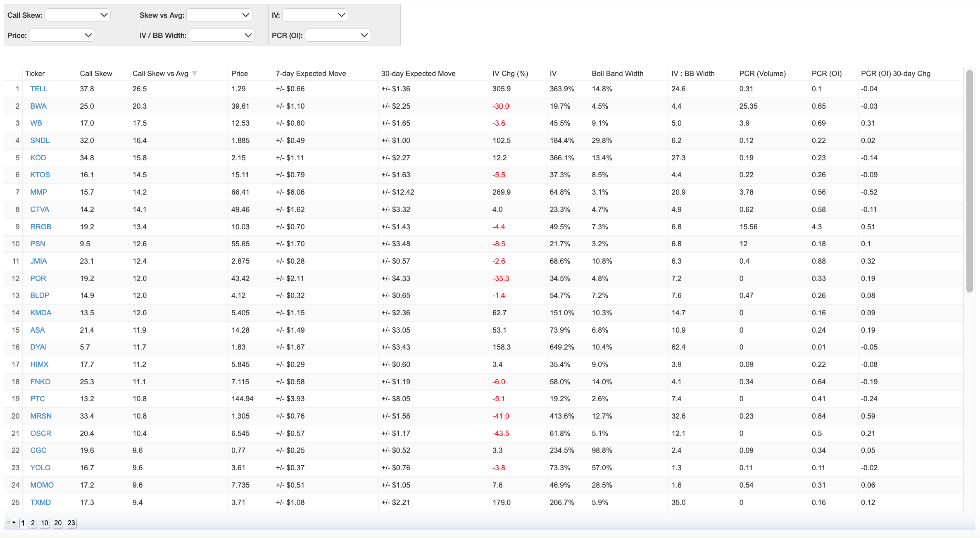
Task: Open the ASA ticker link
Action: pyautogui.click(x=37, y=330)
